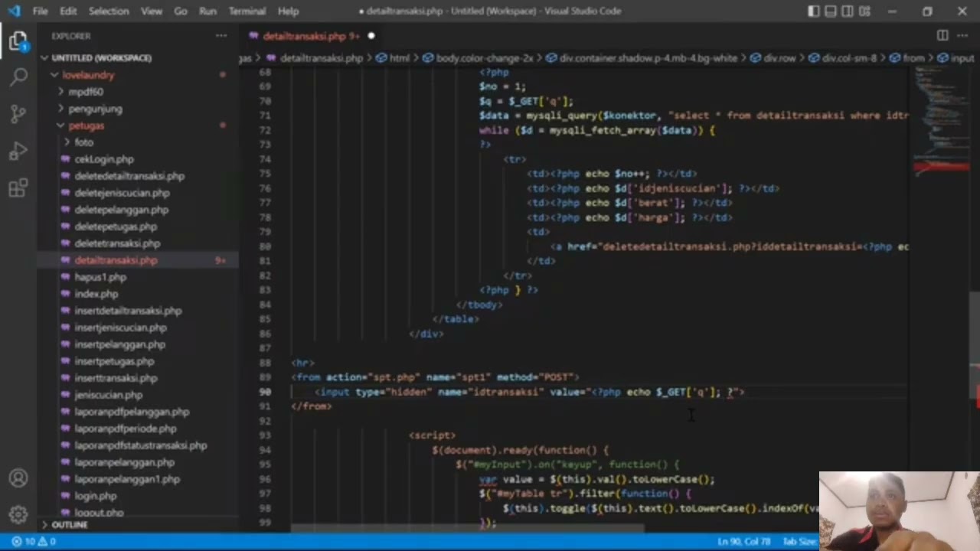Toggle panel layout icon in title bar

tap(831, 11)
